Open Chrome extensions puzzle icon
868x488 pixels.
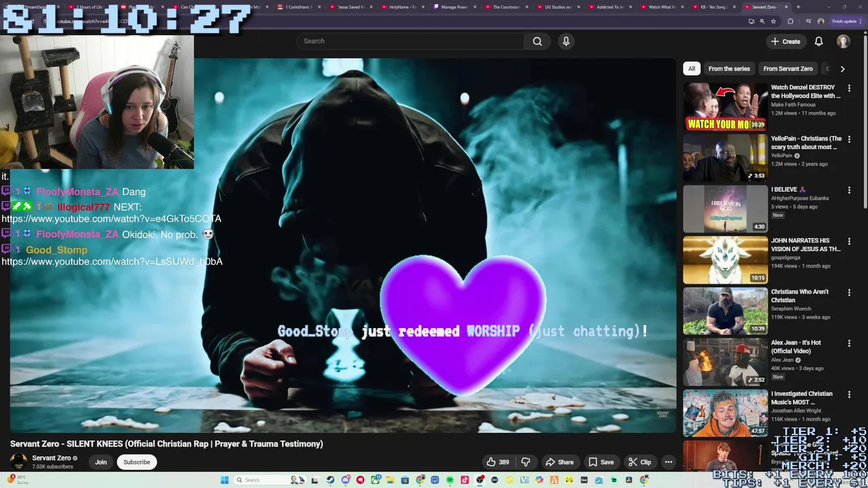790,21
